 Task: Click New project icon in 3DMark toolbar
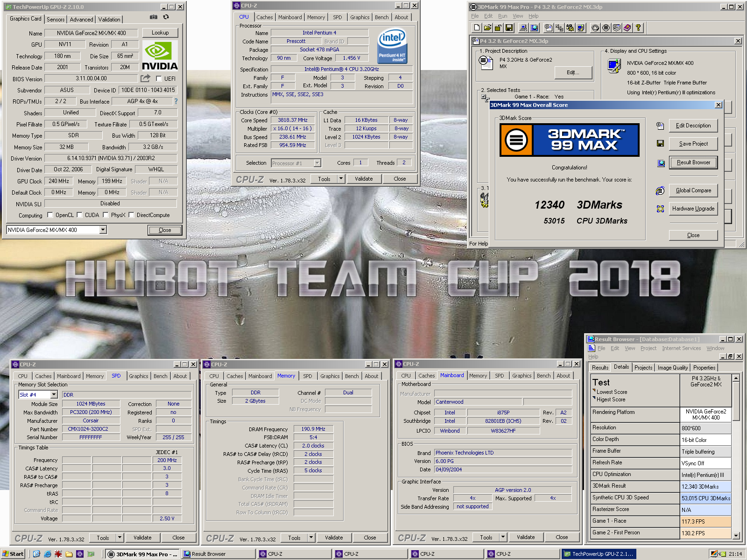pos(477,28)
